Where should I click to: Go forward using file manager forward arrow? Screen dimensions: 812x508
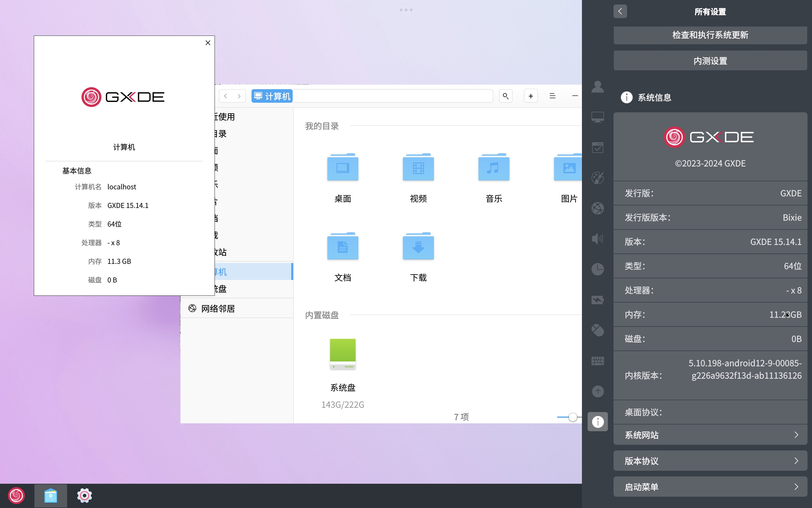(239, 96)
